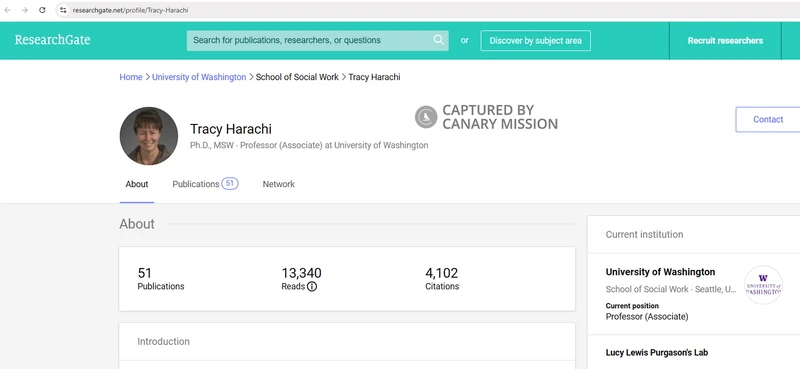Image resolution: width=800 pixels, height=369 pixels.
Task: Open Tracy Harachi's profile photo
Action: pos(149,136)
